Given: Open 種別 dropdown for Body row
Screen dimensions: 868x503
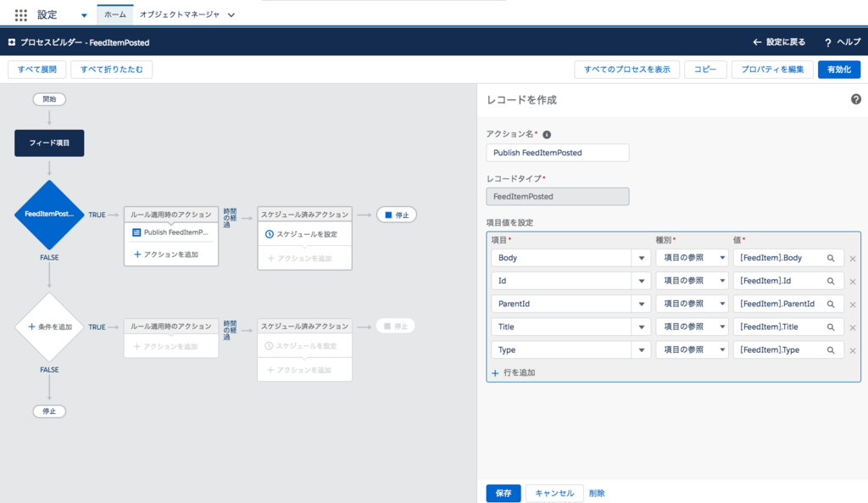Looking at the screenshot, I should pos(692,258).
